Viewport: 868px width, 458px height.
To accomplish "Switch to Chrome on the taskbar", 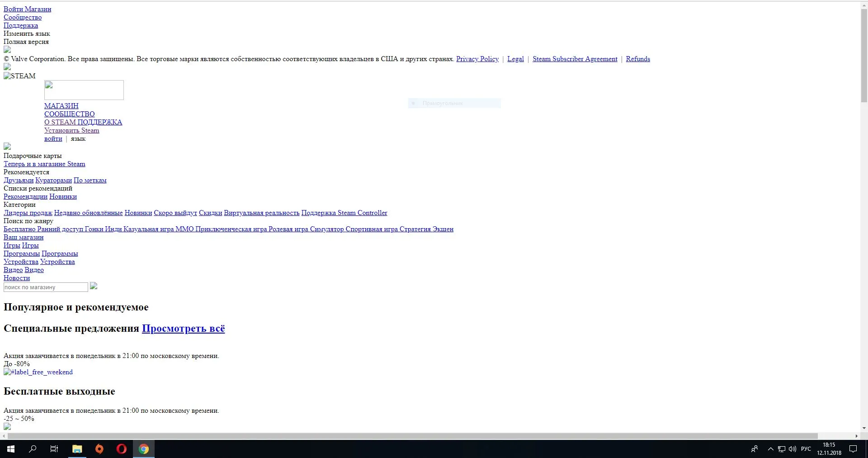I will click(x=144, y=449).
